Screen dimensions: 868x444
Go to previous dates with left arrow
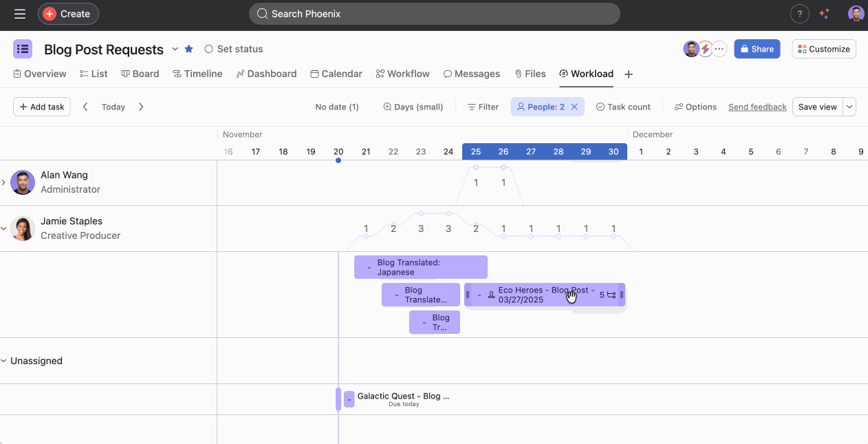click(x=85, y=107)
